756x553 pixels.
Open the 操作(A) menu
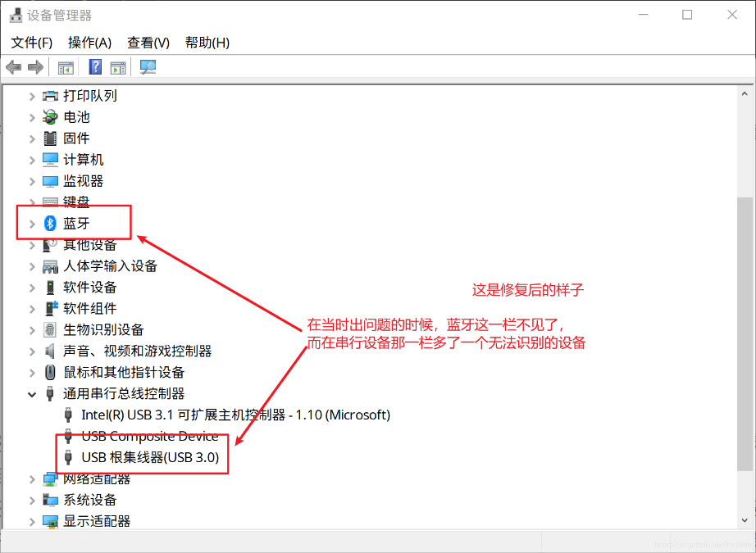(89, 43)
